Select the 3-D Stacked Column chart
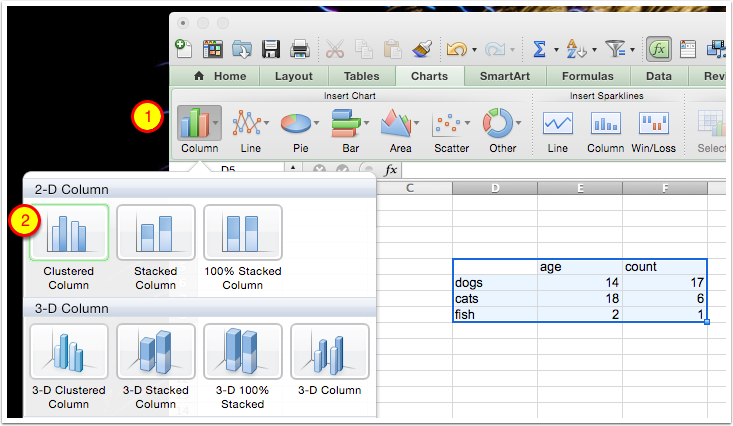Viewport: 733px width, 426px height. tap(154, 352)
